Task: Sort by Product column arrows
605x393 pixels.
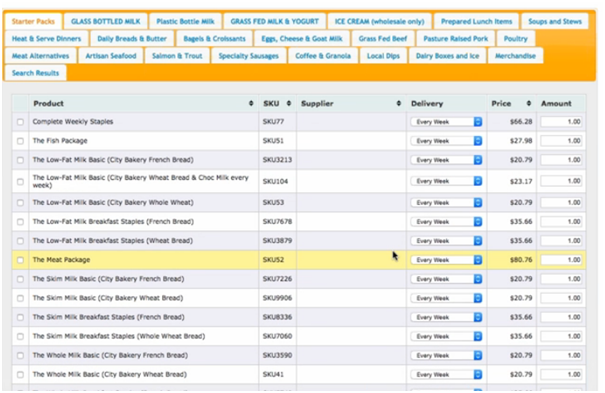Action: [251, 103]
